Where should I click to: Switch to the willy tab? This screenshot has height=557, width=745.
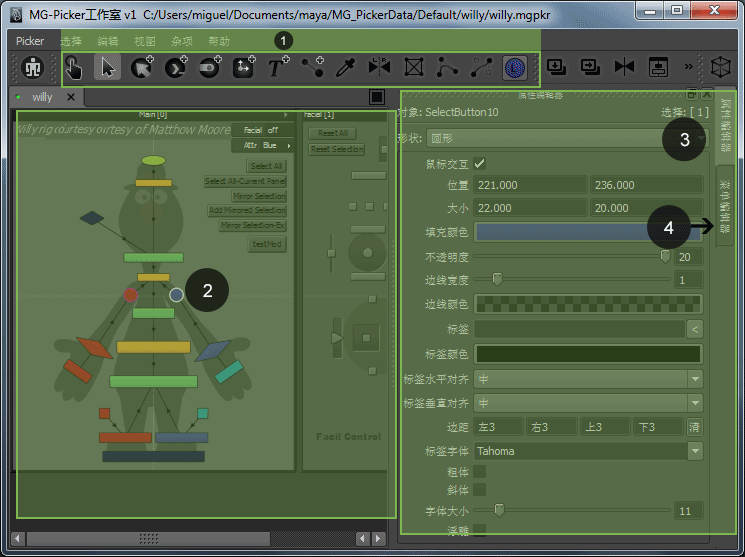42,97
